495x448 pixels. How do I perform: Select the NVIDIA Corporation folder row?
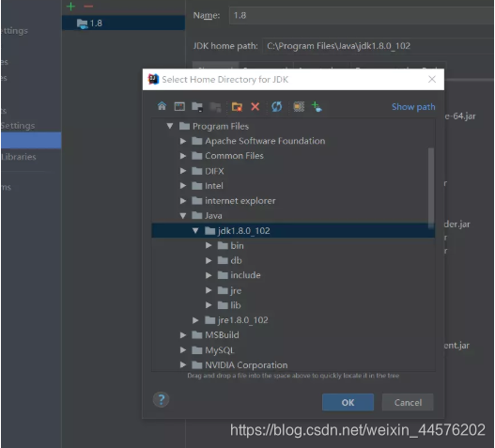293,364
